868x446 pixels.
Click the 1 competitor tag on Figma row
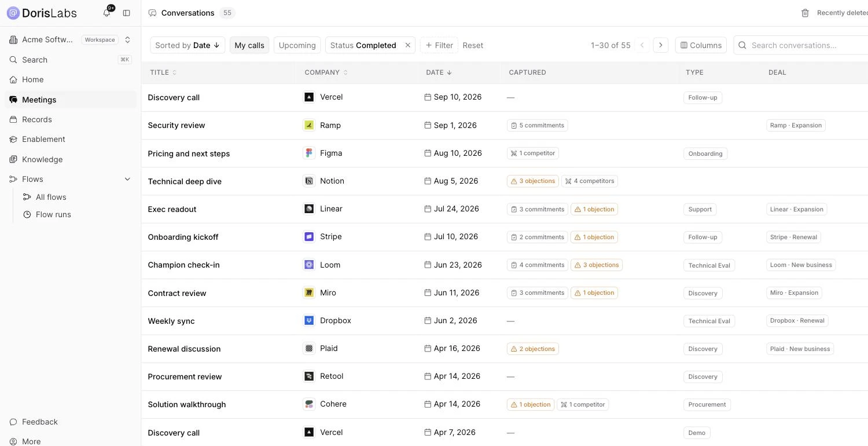[x=532, y=153]
